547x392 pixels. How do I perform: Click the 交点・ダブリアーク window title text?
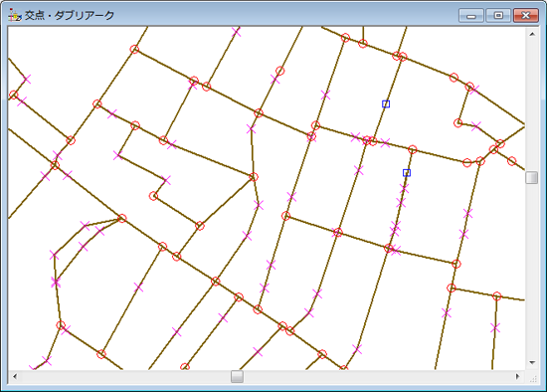(x=70, y=15)
